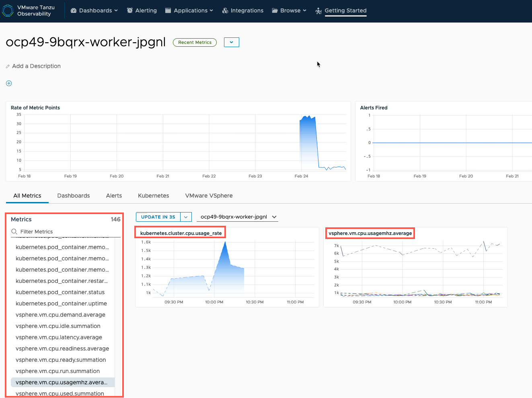Open the dropdown next to Recent Metrics
This screenshot has width=532, height=398.
click(x=232, y=42)
